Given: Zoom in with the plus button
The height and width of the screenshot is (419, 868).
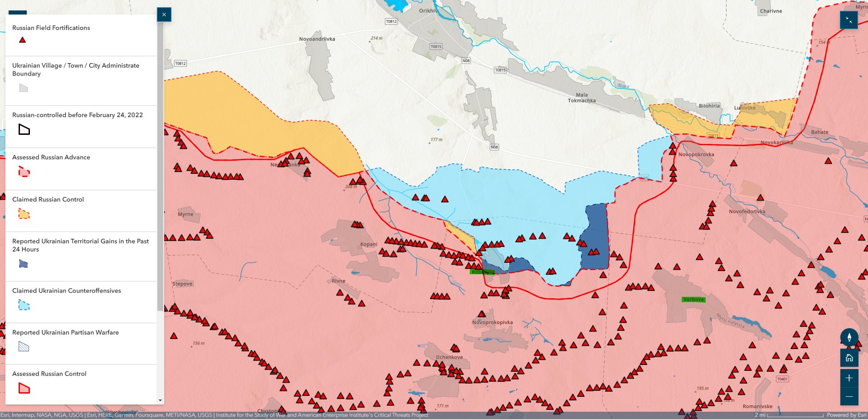Looking at the screenshot, I should 849,378.
